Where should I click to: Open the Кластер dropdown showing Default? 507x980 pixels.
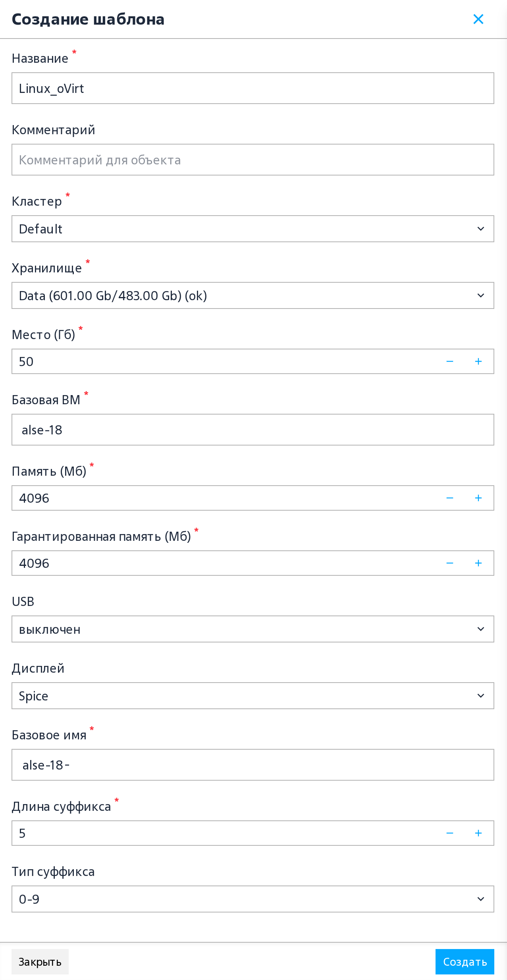[x=253, y=229]
